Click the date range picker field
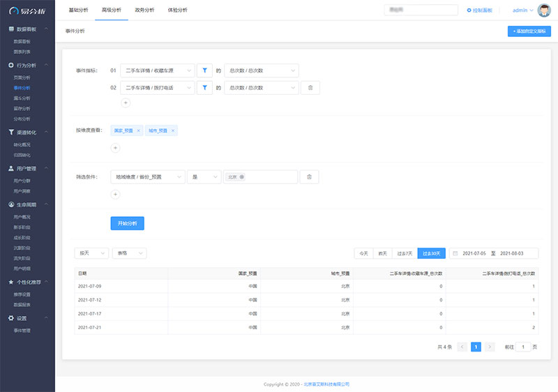The image size is (558, 392). click(x=493, y=253)
